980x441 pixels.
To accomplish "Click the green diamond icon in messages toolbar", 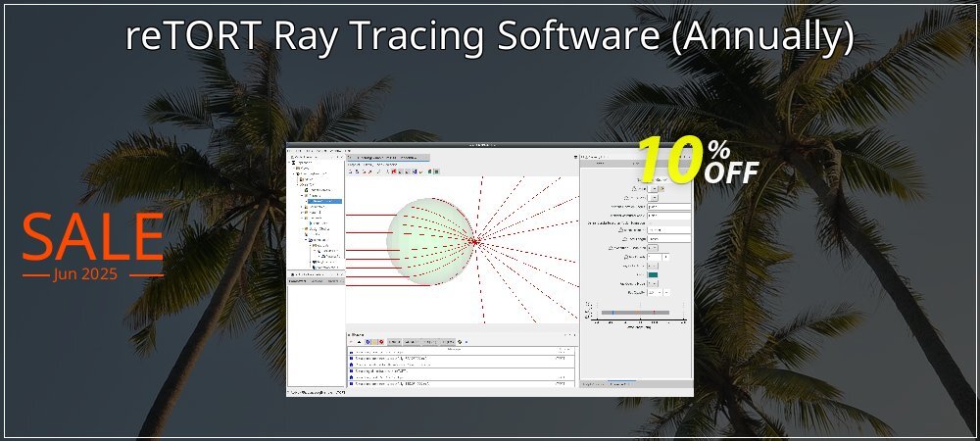I will pos(460,342).
